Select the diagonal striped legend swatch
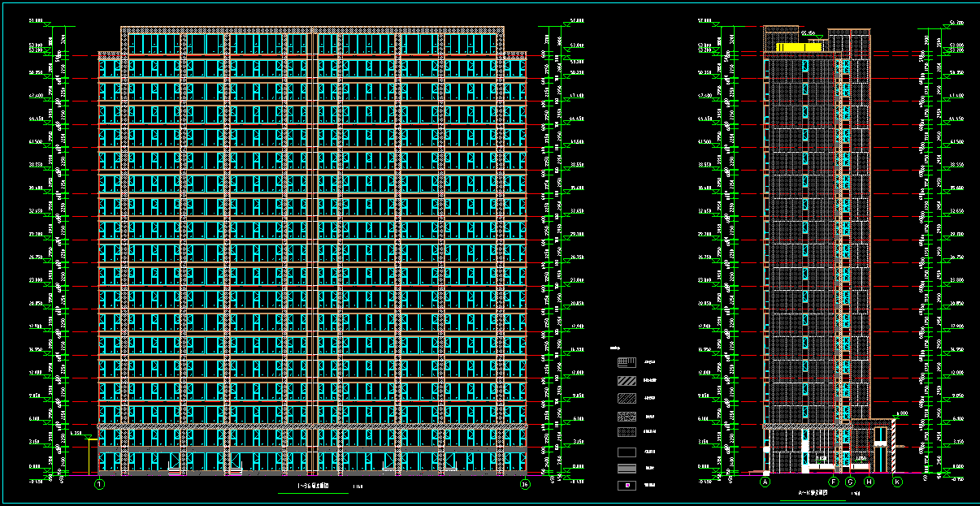This screenshot has width=980, height=506. pos(627,380)
